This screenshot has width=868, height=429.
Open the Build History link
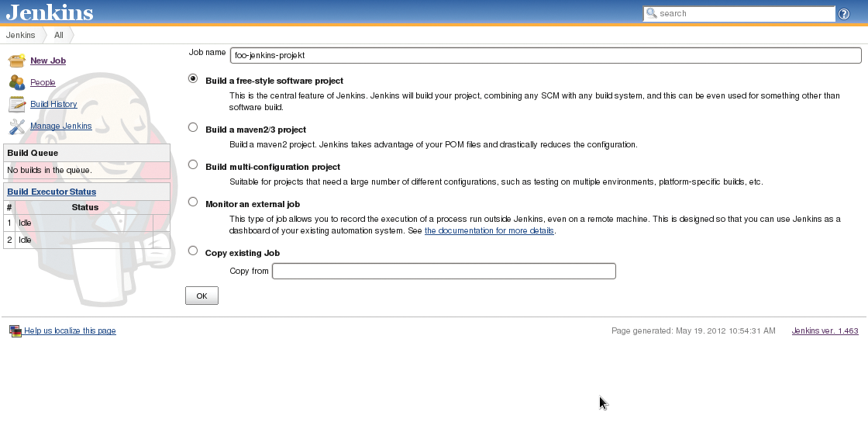click(x=53, y=104)
